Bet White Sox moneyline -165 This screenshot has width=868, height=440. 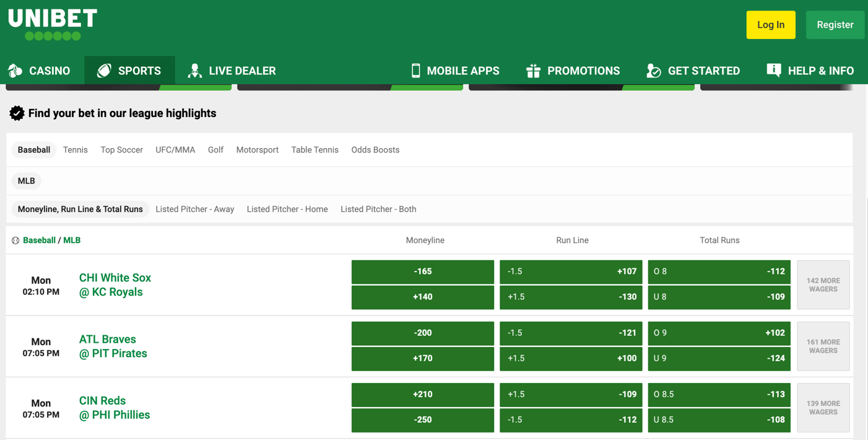(423, 272)
